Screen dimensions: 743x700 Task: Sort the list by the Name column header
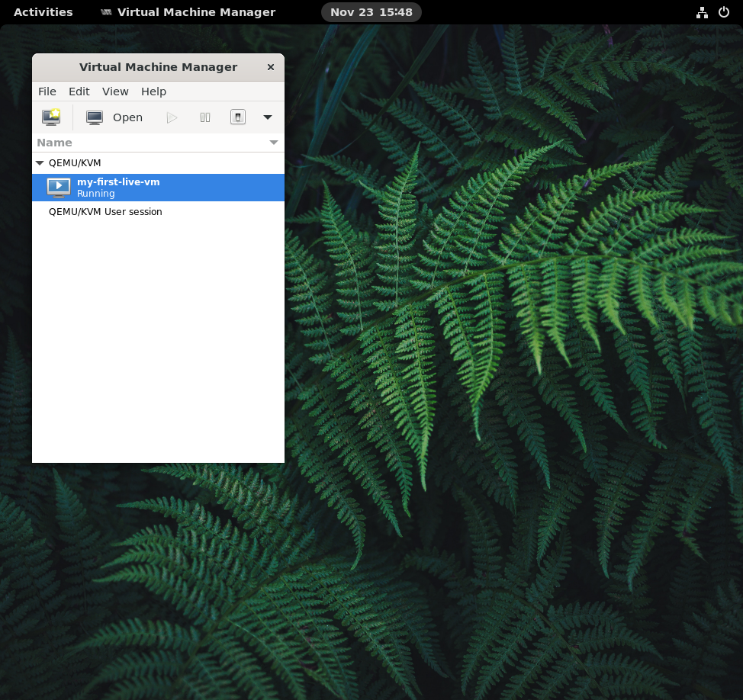pos(153,143)
